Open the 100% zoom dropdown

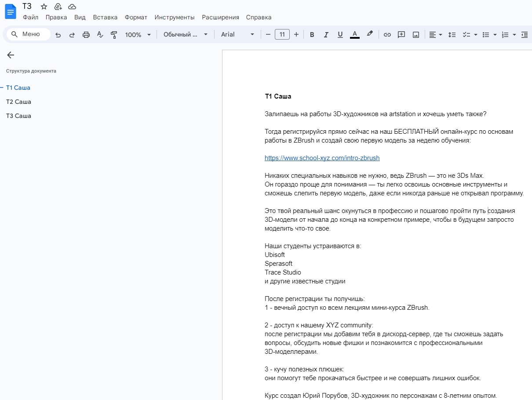138,35
